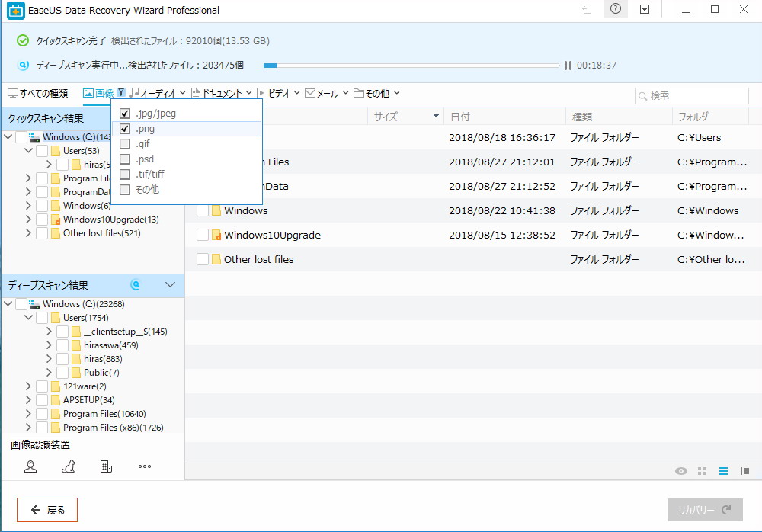Image resolution: width=762 pixels, height=532 pixels.
Task: Open Program Files (x86)(1726) tree item
Action: click(x=113, y=428)
